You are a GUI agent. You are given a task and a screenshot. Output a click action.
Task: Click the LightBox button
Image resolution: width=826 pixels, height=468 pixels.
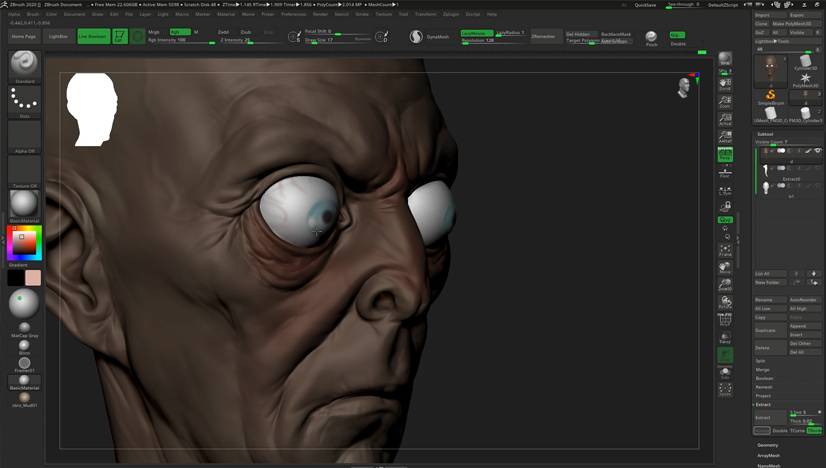pos(58,36)
